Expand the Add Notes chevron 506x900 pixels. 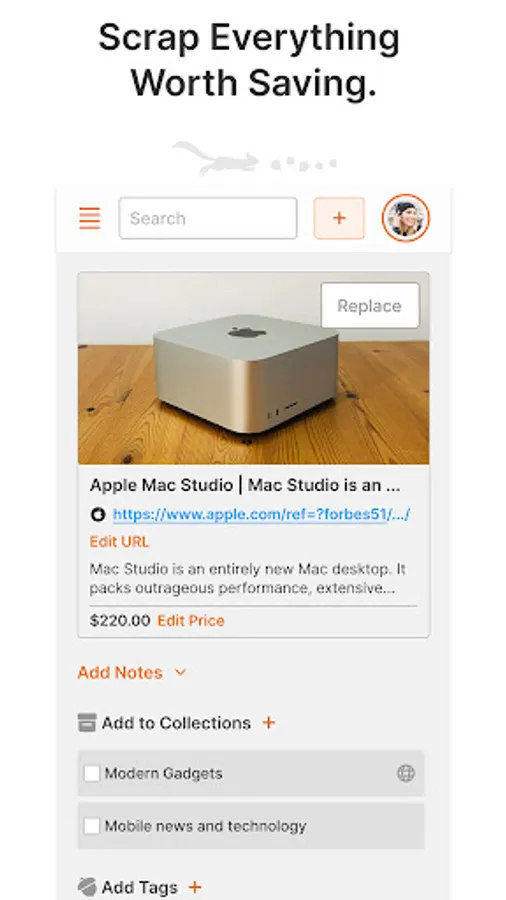point(180,672)
